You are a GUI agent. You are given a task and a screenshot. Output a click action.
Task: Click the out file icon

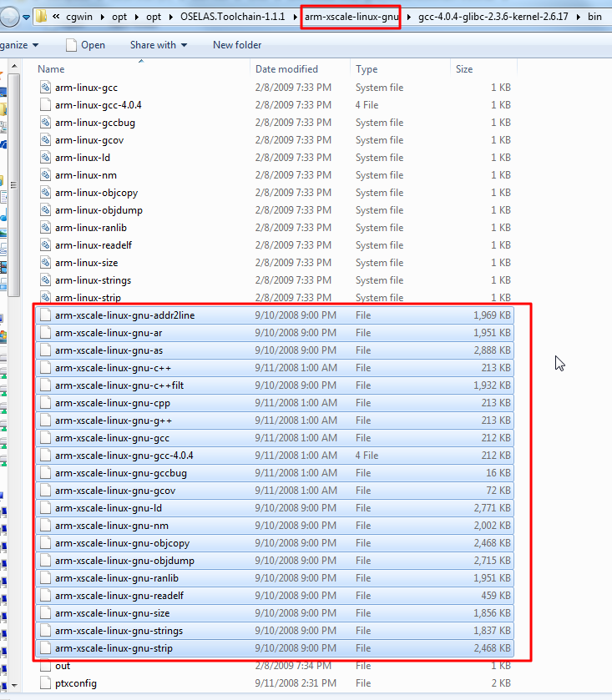(x=45, y=666)
